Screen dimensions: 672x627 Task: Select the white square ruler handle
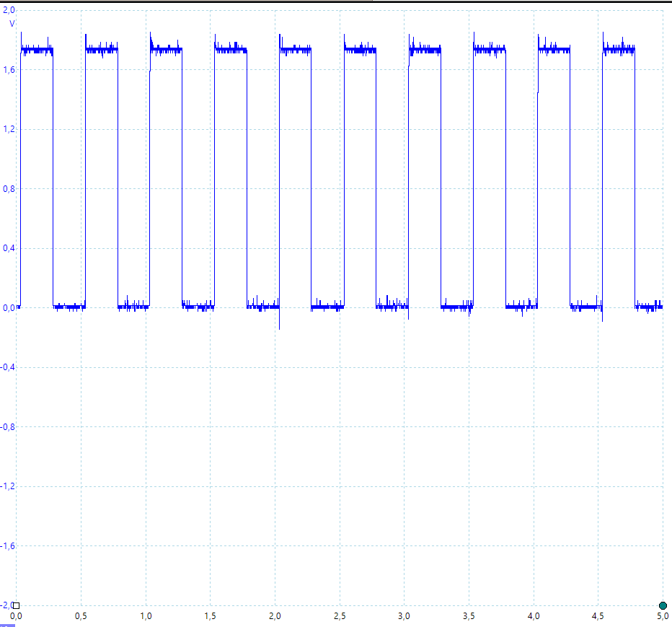point(16,605)
